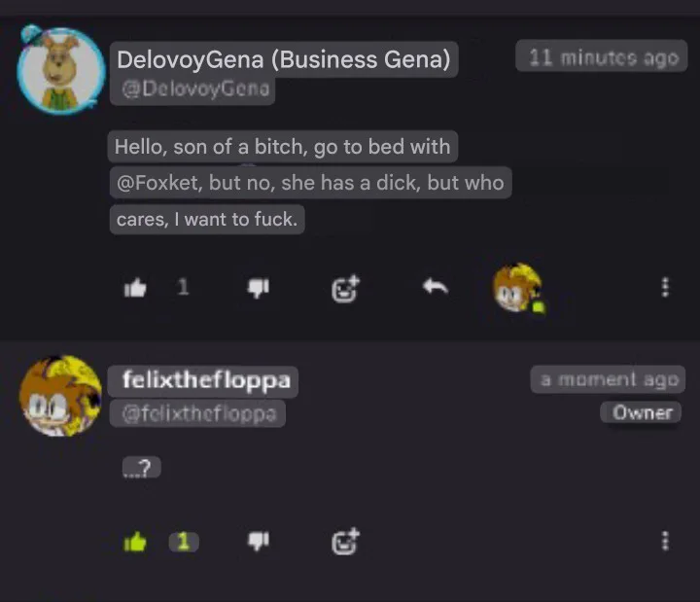Dislike felixthefloppa's comment
Image resolution: width=700 pixels, height=602 pixels.
(x=259, y=542)
